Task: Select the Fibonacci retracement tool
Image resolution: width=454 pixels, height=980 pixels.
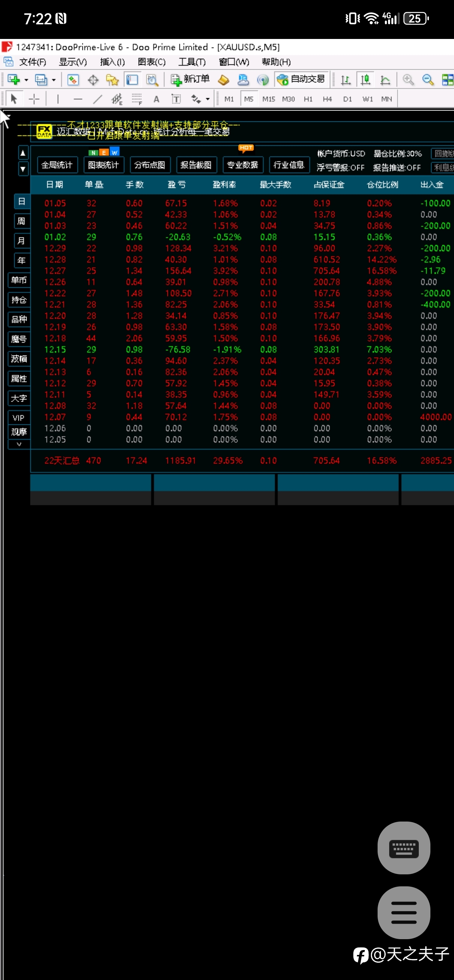Action: tap(137, 99)
